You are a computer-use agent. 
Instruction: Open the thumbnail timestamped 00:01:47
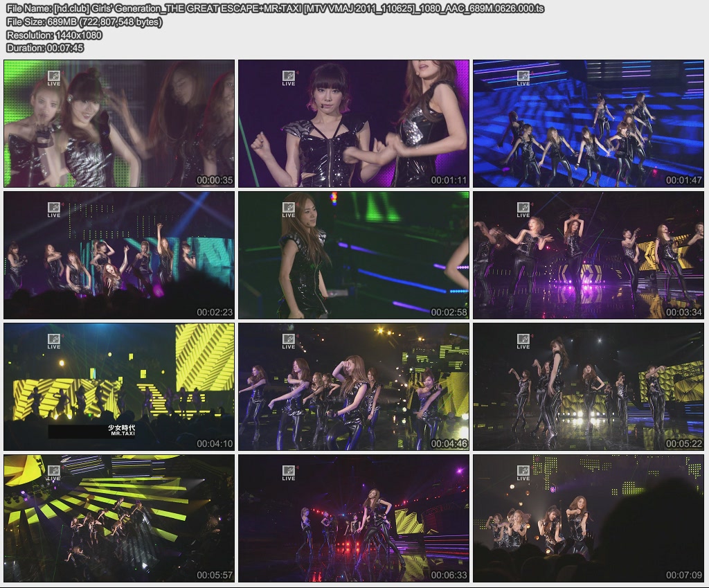(x=589, y=123)
